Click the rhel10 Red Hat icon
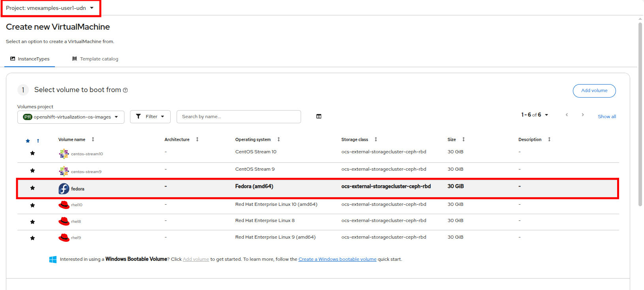The width and height of the screenshot is (644, 290). 64,205
